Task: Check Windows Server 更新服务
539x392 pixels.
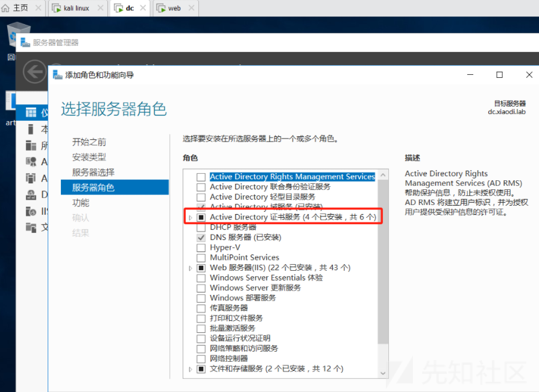Action: (201, 288)
